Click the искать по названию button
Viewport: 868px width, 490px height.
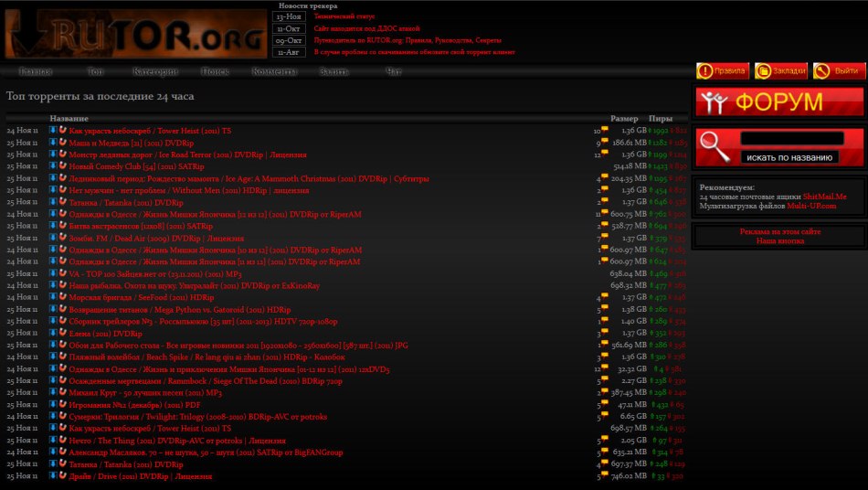(789, 157)
